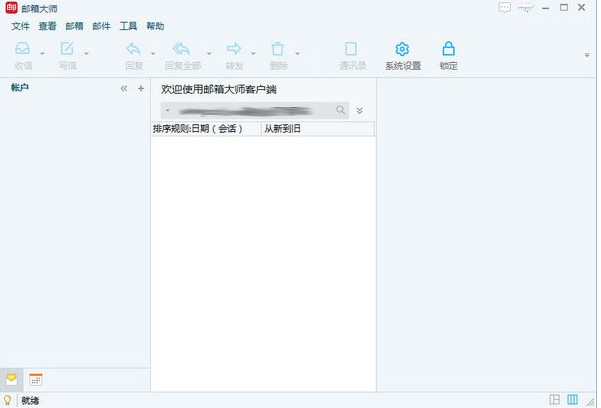Click the 转发 forward icon

[x=234, y=49]
